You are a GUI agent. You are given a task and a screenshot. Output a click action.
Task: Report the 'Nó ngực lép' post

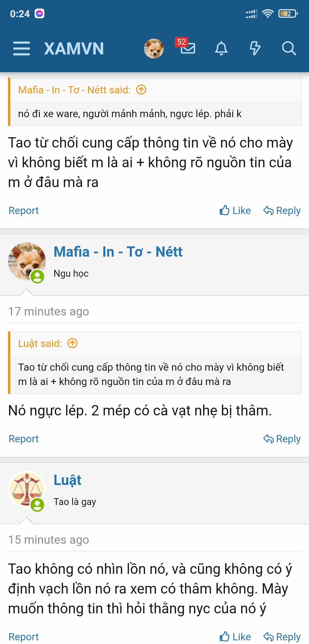tap(23, 439)
